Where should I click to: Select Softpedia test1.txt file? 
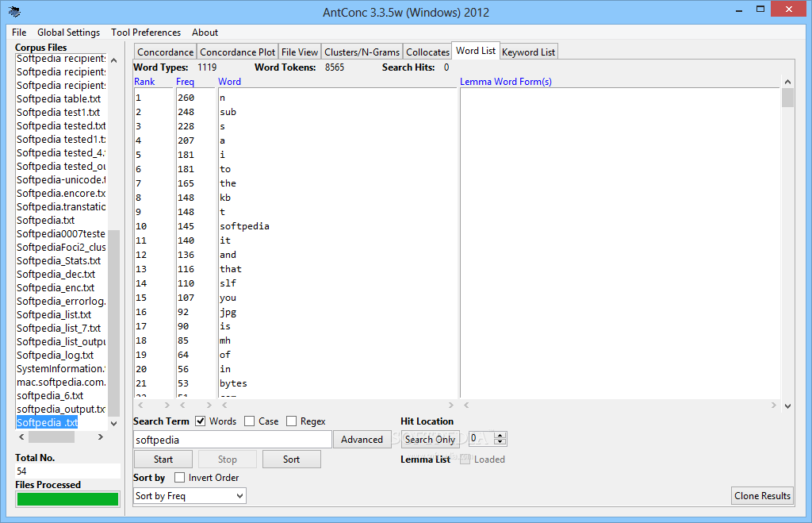58,113
